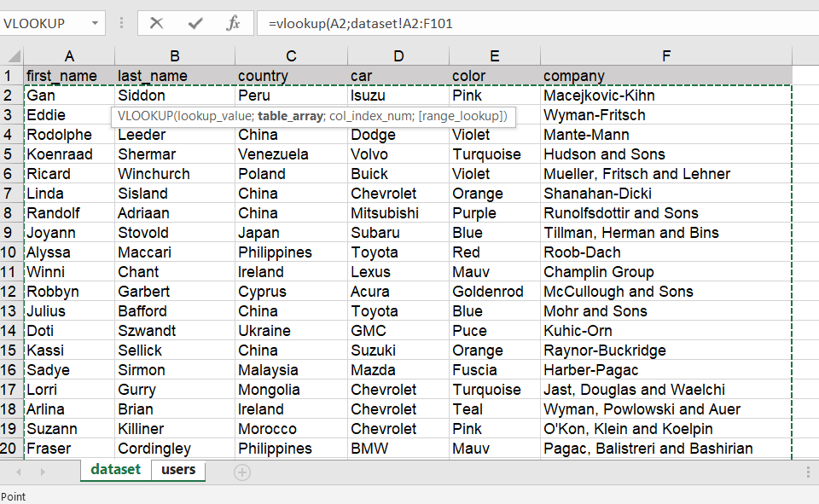
Task: Select column A header
Action: pyautogui.click(x=69, y=56)
